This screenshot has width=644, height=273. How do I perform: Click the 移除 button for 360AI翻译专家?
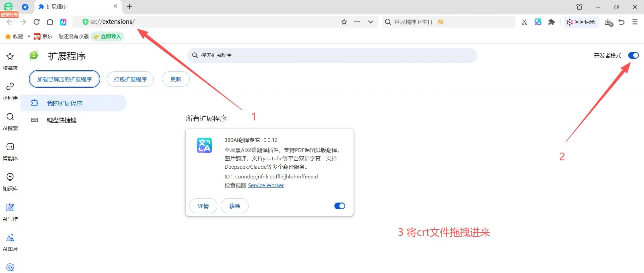click(234, 206)
